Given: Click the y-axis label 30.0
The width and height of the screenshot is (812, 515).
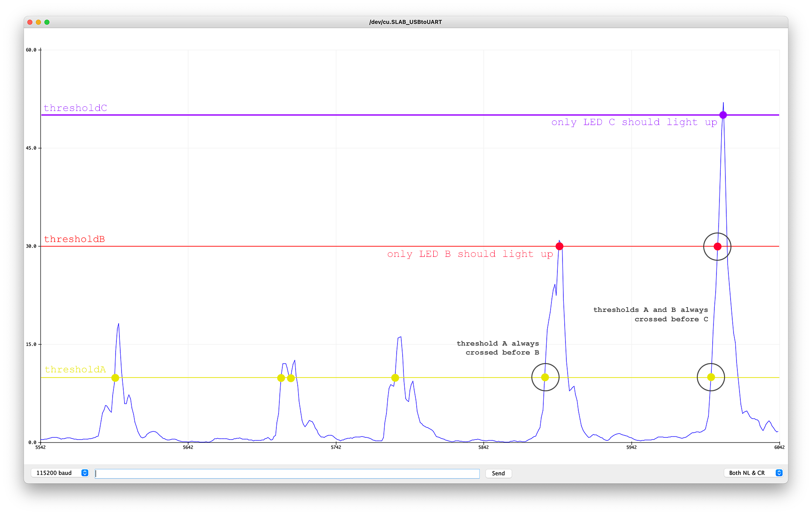Looking at the screenshot, I should click(x=31, y=246).
